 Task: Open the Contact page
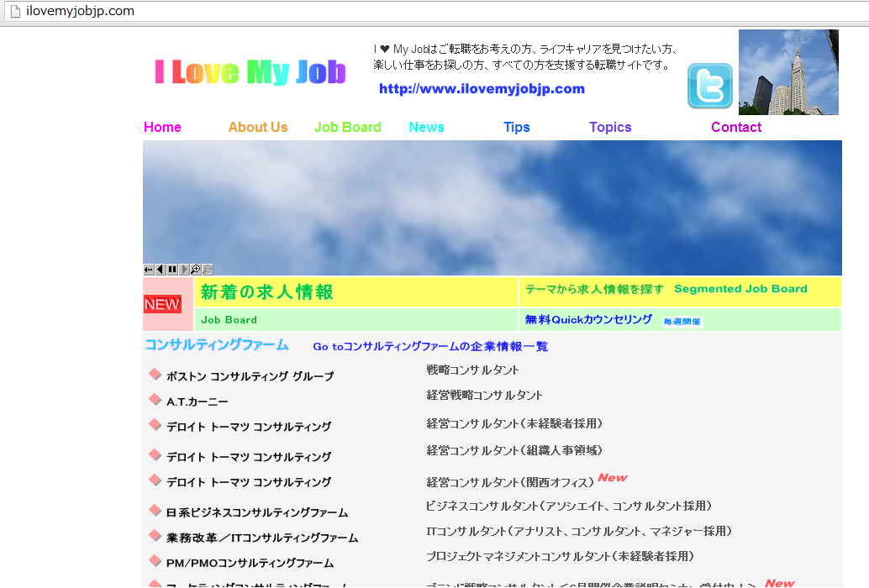pyautogui.click(x=736, y=128)
